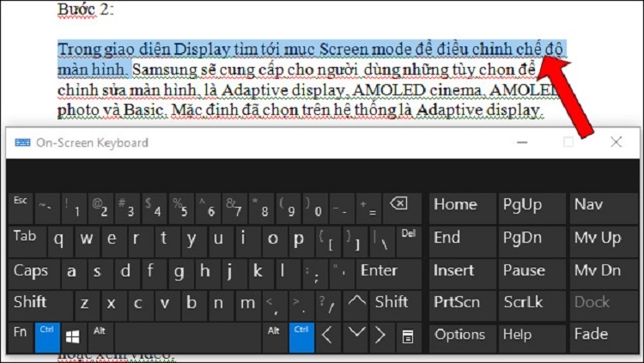Image resolution: width=644 pixels, height=363 pixels.
Task: Click the number 1 key
Action: [x=74, y=209]
